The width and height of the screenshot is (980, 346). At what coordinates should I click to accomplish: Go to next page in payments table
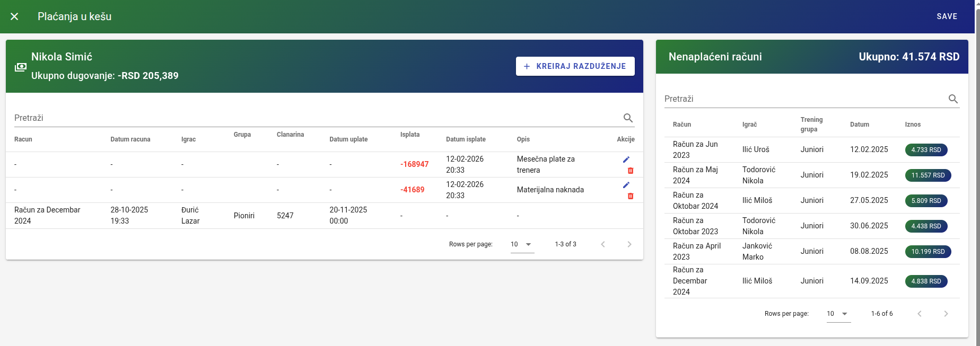click(629, 244)
